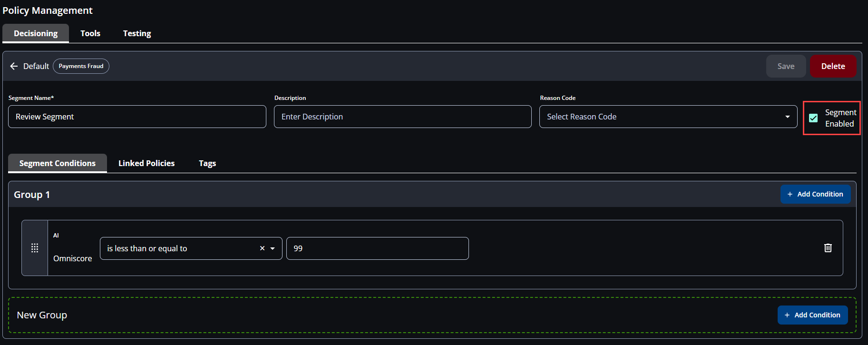Open the Select Reason Code dropdown
The image size is (868, 345).
668,117
